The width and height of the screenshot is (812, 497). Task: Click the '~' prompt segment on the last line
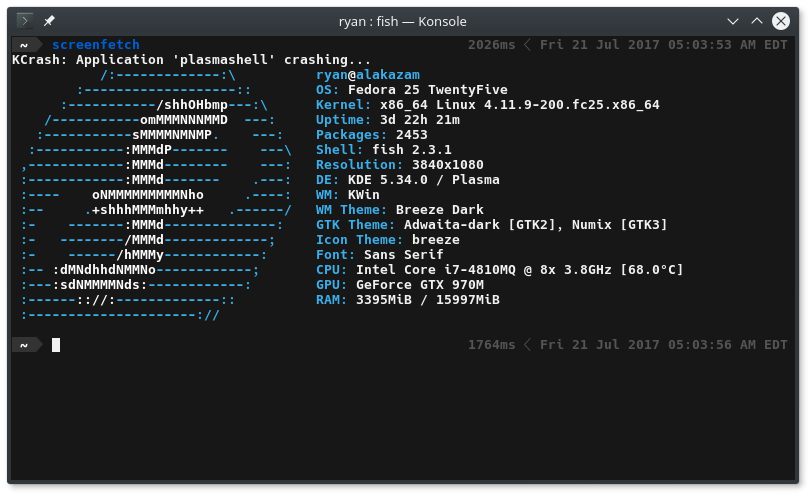(22, 345)
